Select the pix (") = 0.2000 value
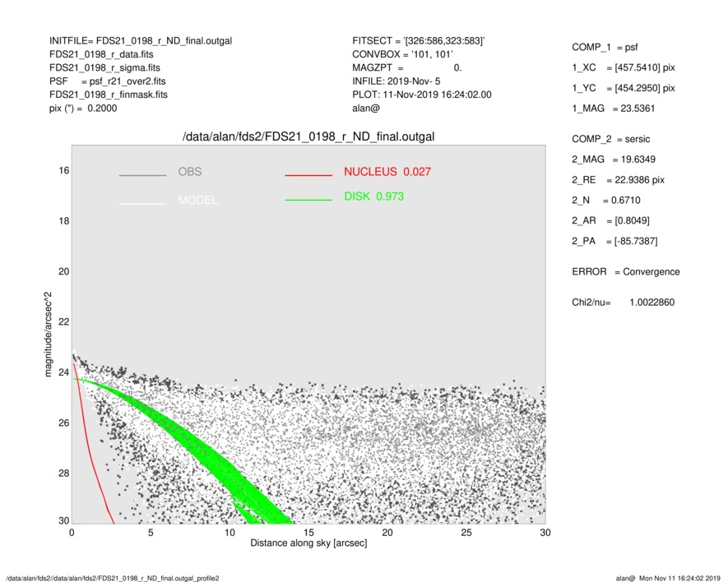728x582 pixels. [83, 109]
